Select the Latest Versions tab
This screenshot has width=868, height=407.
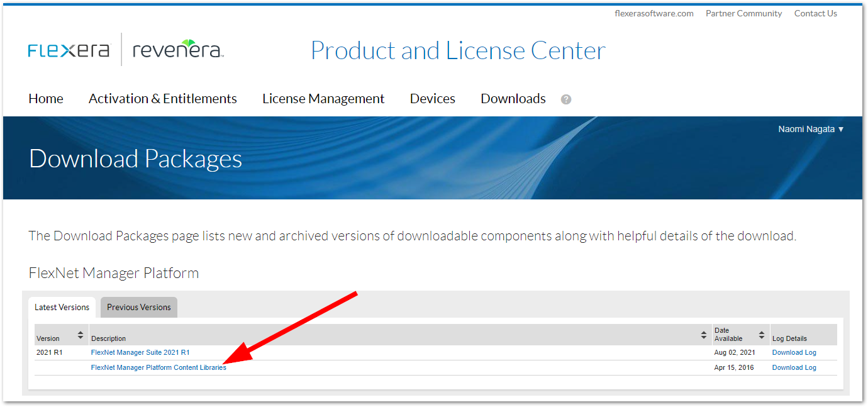click(62, 308)
